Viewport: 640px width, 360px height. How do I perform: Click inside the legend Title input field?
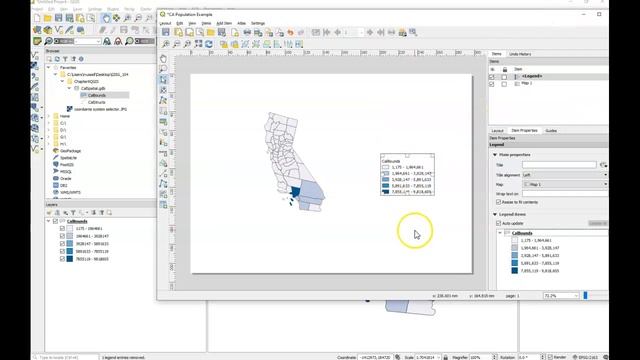[x=559, y=165]
